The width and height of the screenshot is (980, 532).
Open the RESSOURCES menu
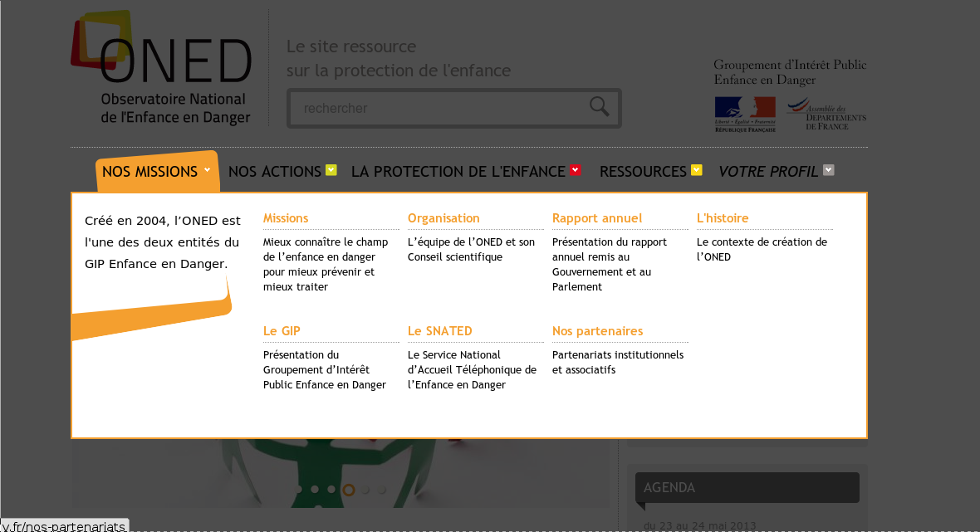tap(643, 172)
